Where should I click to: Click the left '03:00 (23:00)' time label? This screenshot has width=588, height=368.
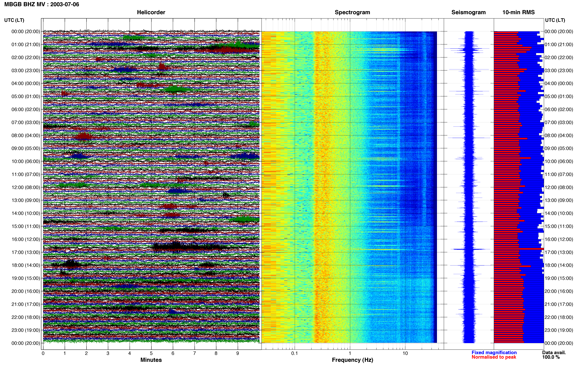26,71
